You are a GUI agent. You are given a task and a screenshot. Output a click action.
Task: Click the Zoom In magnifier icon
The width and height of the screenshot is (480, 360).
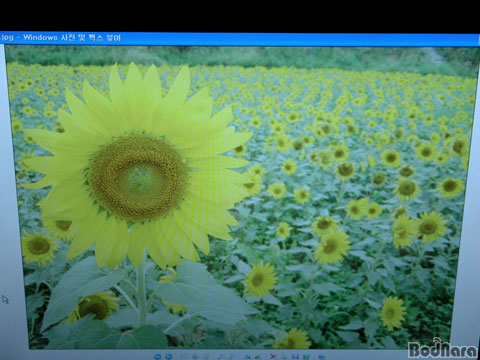point(221,356)
